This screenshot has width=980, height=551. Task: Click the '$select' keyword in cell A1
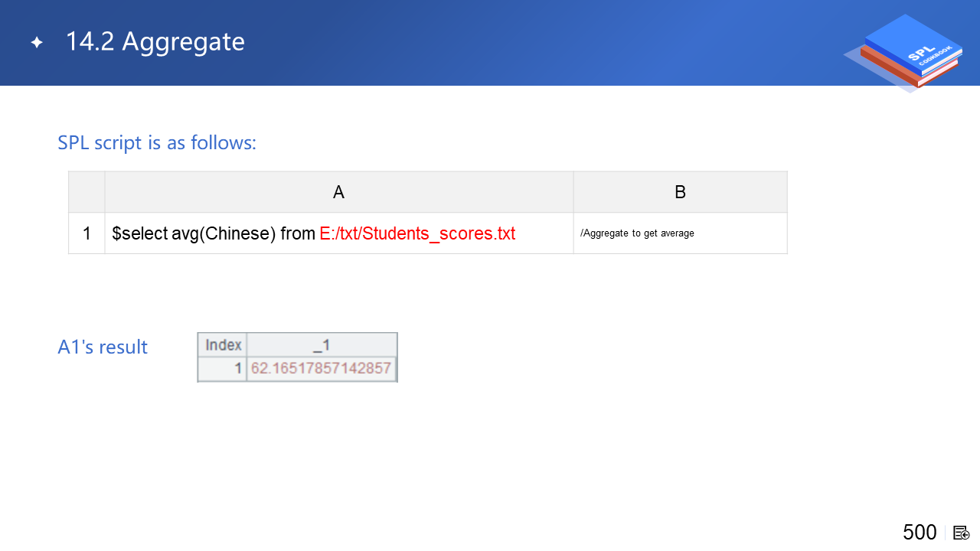[139, 233]
